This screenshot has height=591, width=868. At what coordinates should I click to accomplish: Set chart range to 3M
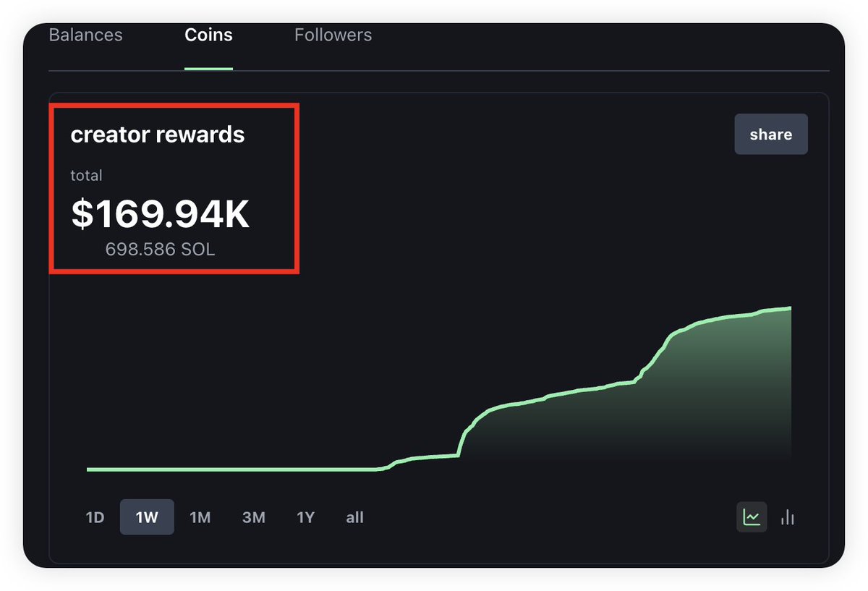pyautogui.click(x=253, y=517)
